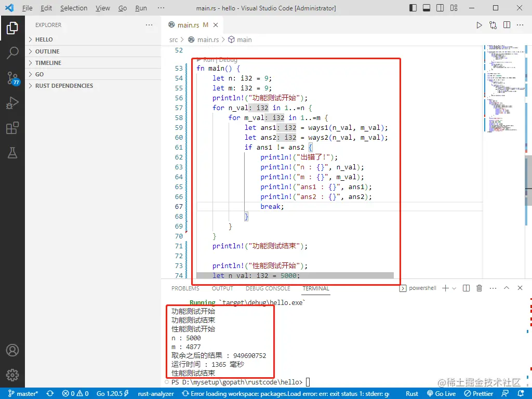Viewport: 532px width, 399px height.
Task: Close the terminal panel
Action: (x=520, y=288)
